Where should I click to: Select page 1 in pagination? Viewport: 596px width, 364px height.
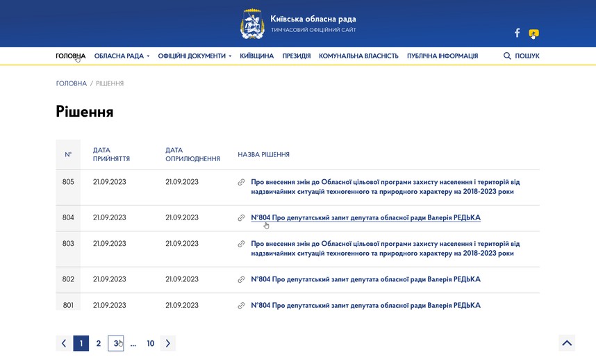pos(81,343)
